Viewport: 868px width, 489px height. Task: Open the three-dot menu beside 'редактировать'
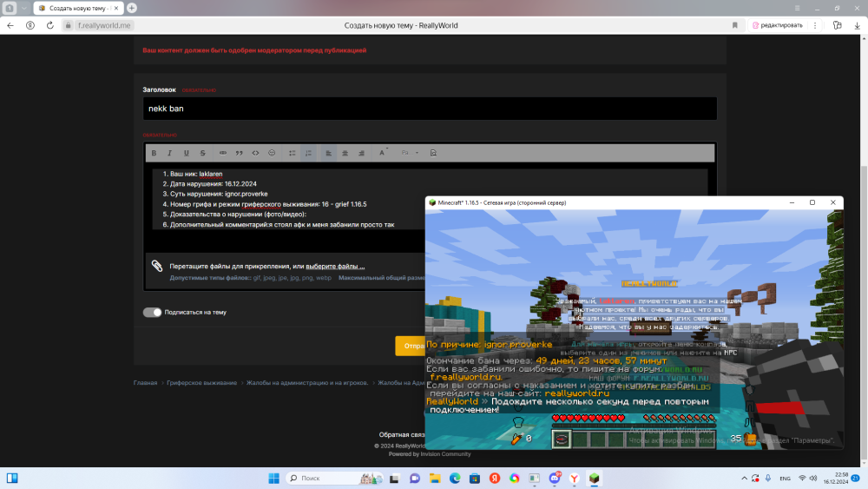(x=815, y=25)
